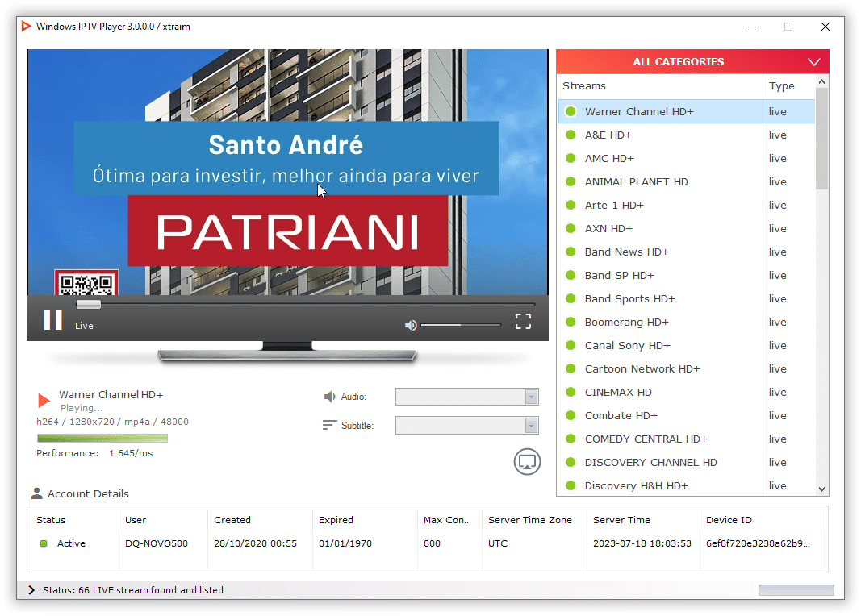The image size is (861, 616).
Task: Click green dot beside CINEMAX HD
Action: point(571,392)
